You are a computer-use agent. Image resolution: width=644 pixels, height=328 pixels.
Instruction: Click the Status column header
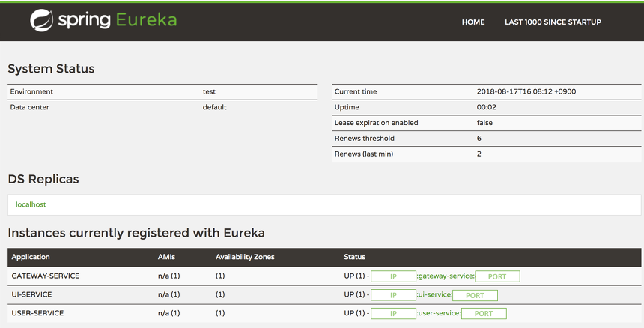pyautogui.click(x=354, y=257)
